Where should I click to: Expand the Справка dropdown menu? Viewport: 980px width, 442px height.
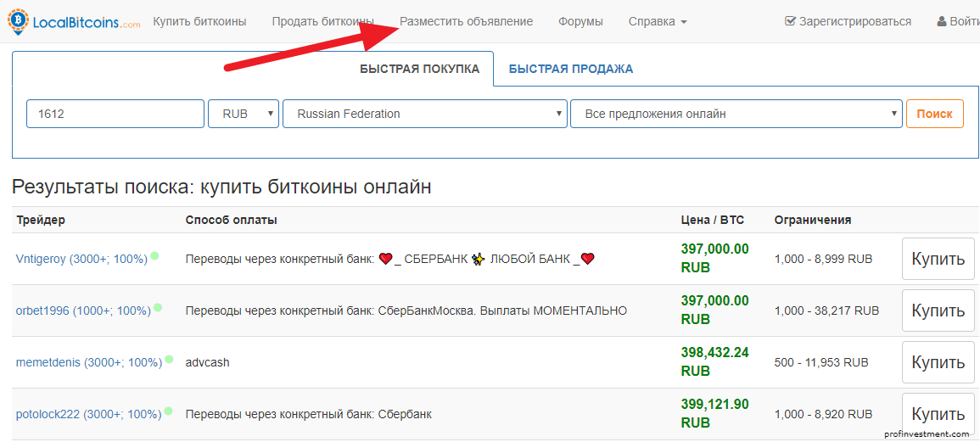tap(658, 21)
